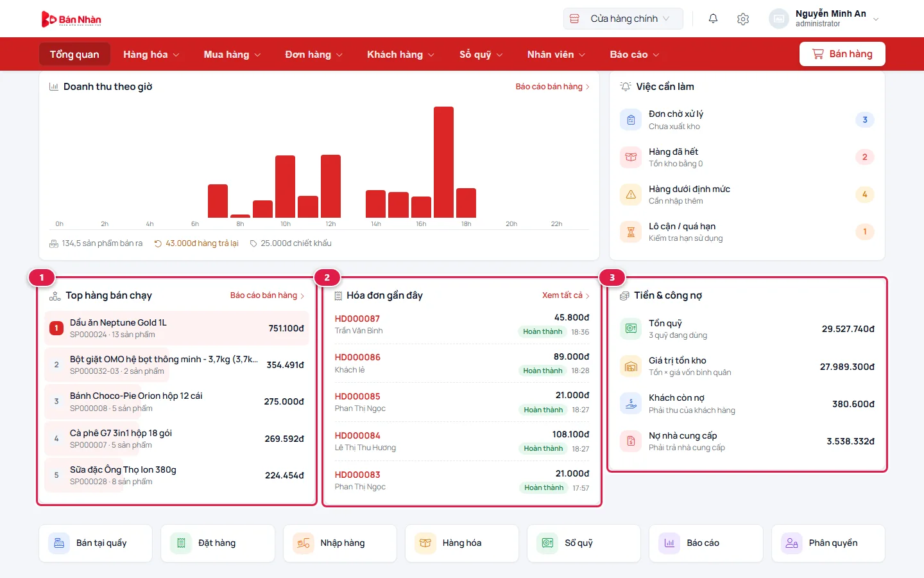
Task: Open the Cửa hàng chính store dropdown
Action: click(x=623, y=19)
